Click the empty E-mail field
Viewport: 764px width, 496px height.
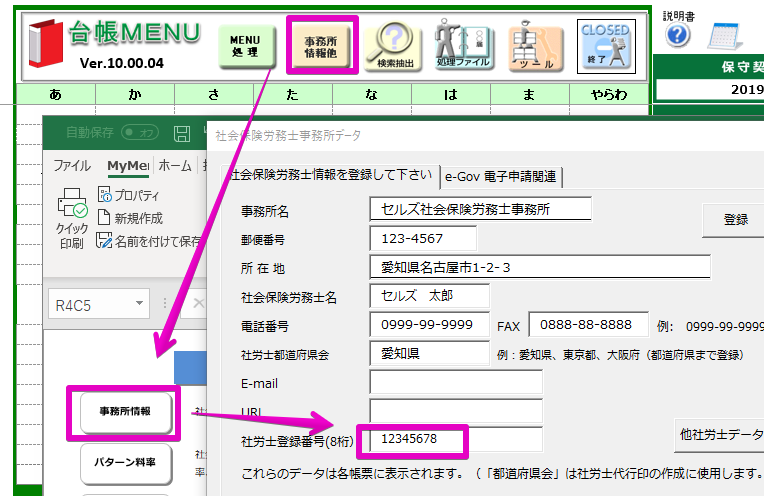(x=456, y=382)
